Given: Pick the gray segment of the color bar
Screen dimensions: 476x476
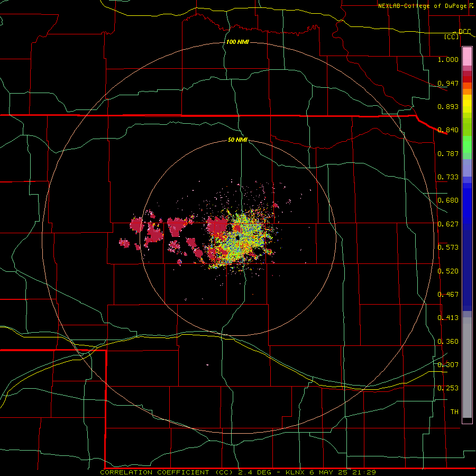Looking at the screenshot, I should click(x=467, y=368).
